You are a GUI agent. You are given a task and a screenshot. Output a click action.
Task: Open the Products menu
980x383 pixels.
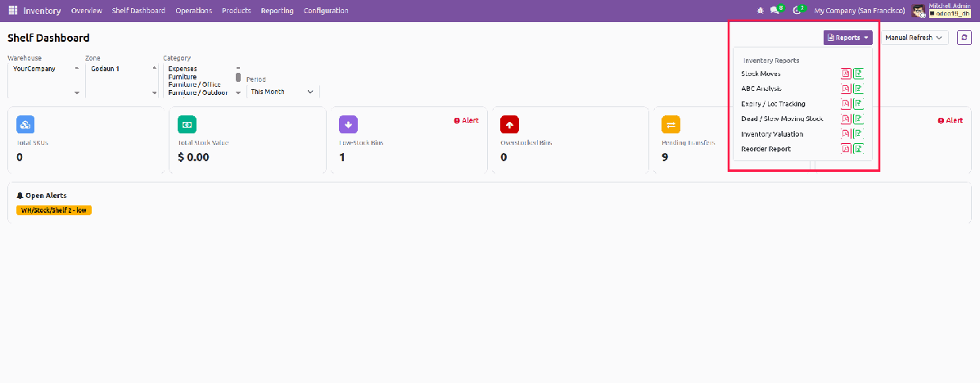237,11
